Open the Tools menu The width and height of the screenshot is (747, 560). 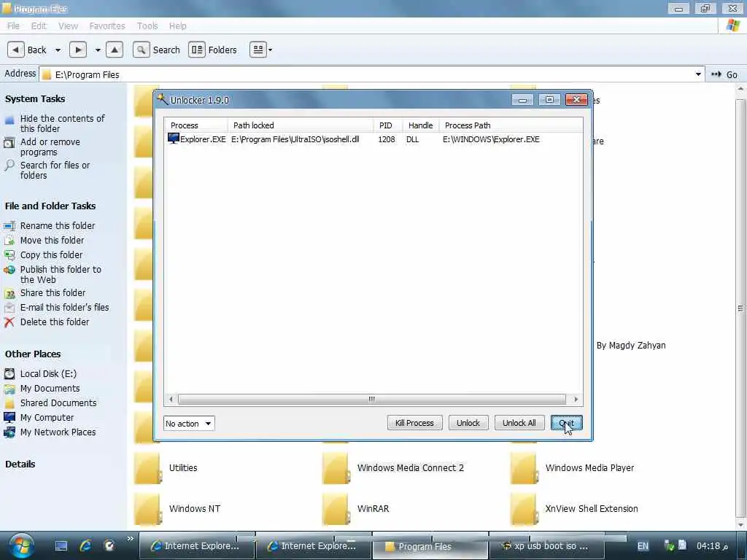point(147,26)
